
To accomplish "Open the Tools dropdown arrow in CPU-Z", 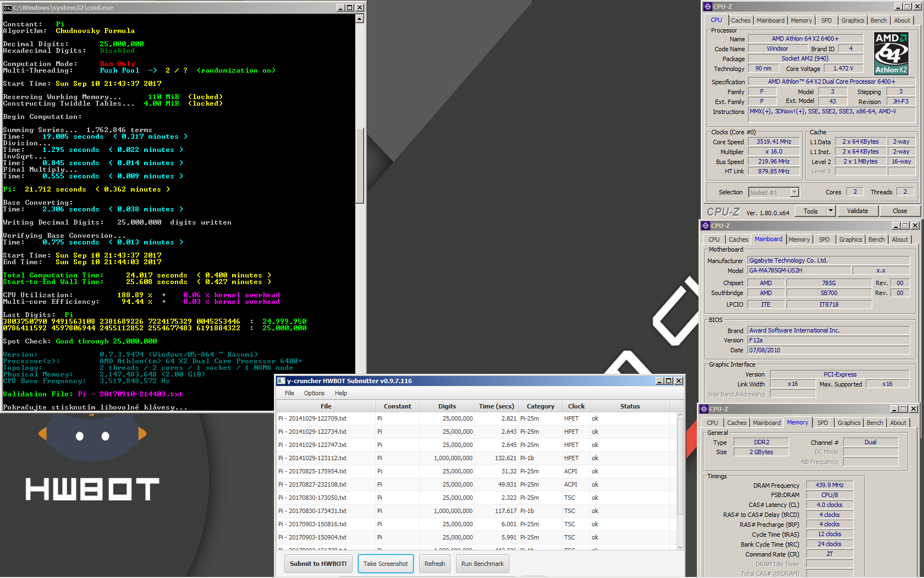I will click(831, 211).
